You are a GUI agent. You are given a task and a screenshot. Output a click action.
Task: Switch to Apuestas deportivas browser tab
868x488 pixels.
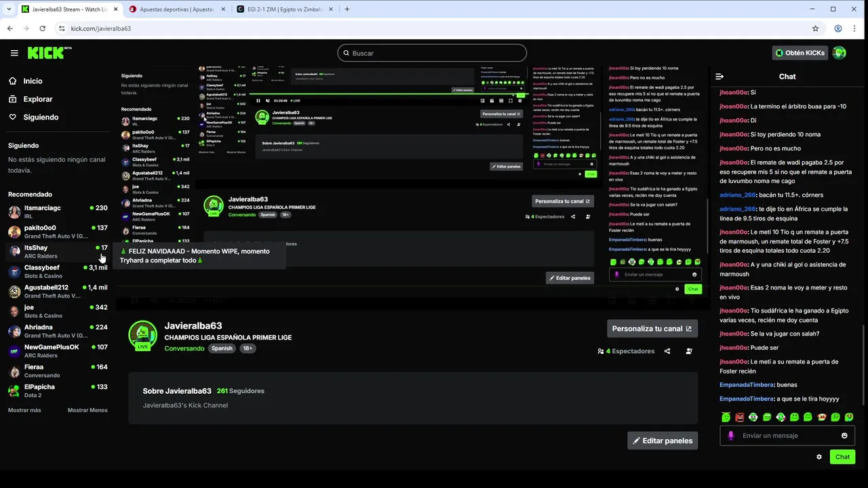176,9
